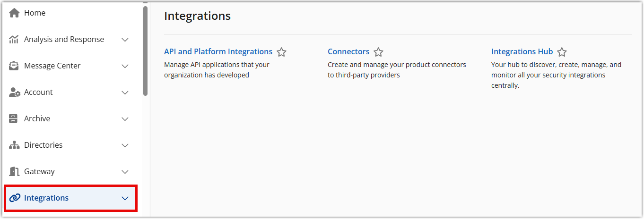Open the API and Platform Integrations link
Screen dimensions: 644x219
pyautogui.click(x=218, y=52)
